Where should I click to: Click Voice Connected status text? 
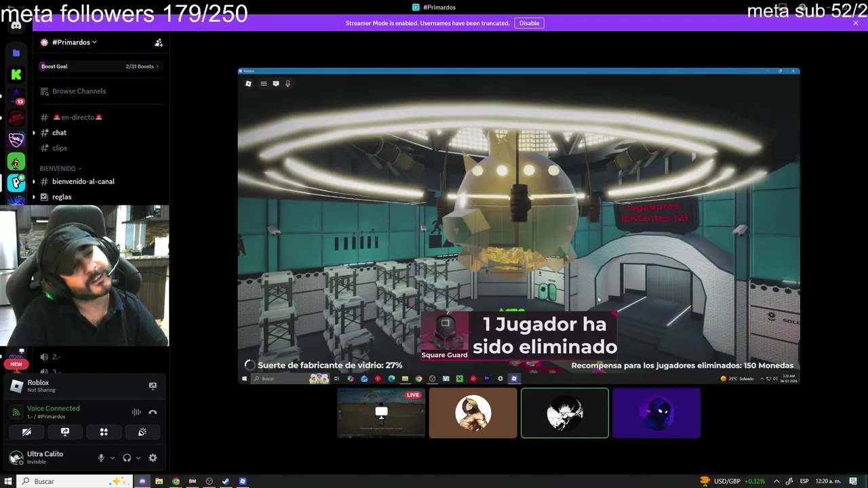coord(53,408)
